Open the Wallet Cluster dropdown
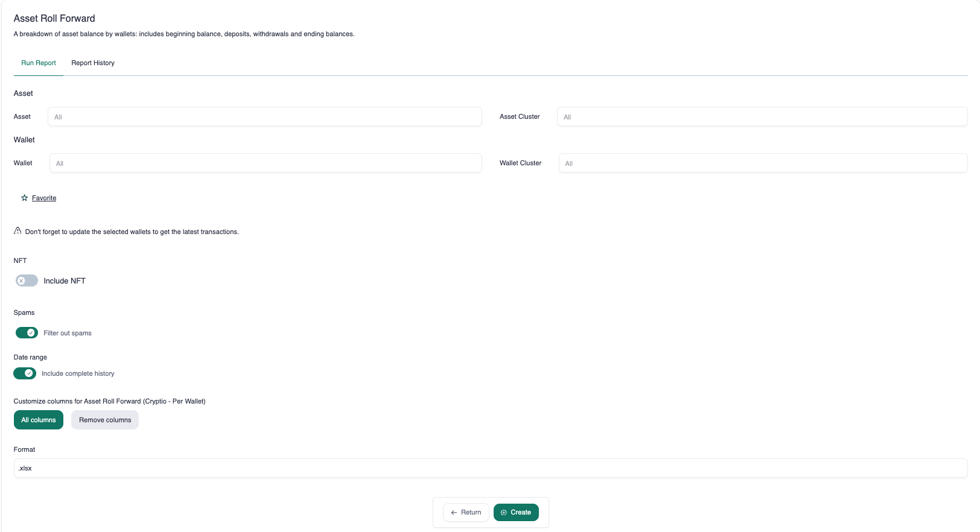 763,163
